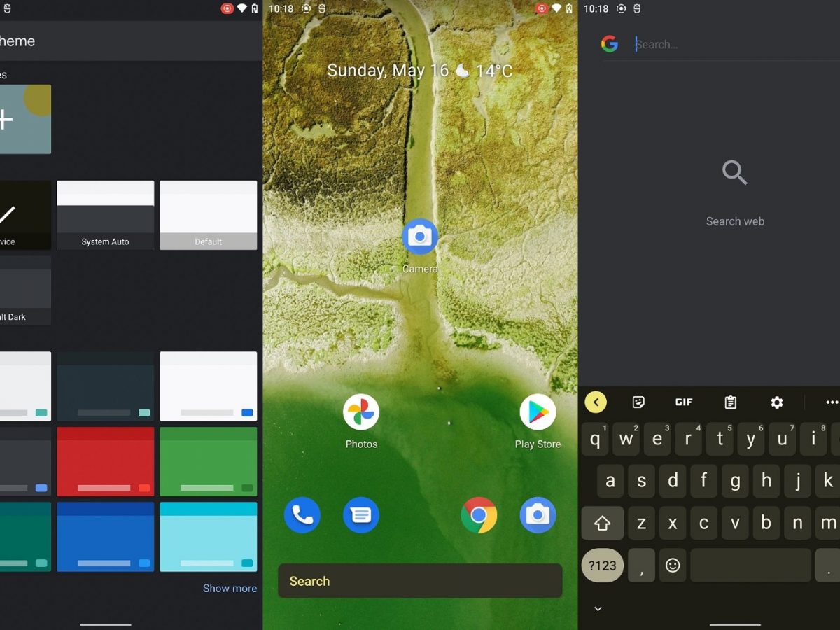Show more keyboard toolbar options (three dots)
Screen dimensions: 840x630
click(832, 402)
